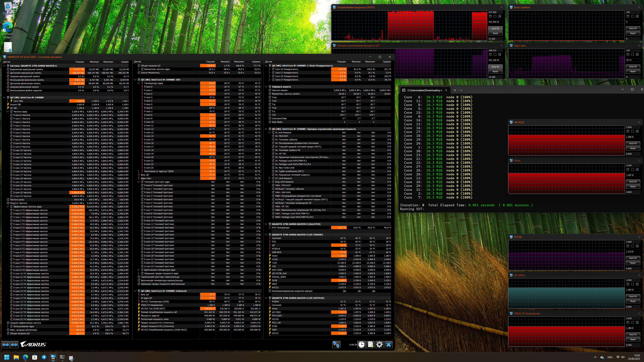
Task: Open a new terminal tab with plus
Action: coord(455,90)
